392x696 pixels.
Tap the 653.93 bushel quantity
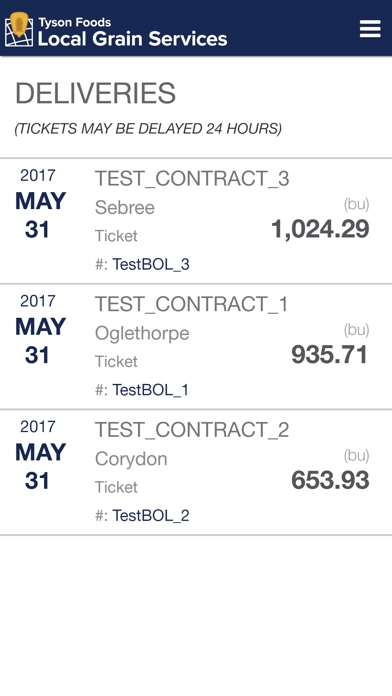[x=330, y=480]
